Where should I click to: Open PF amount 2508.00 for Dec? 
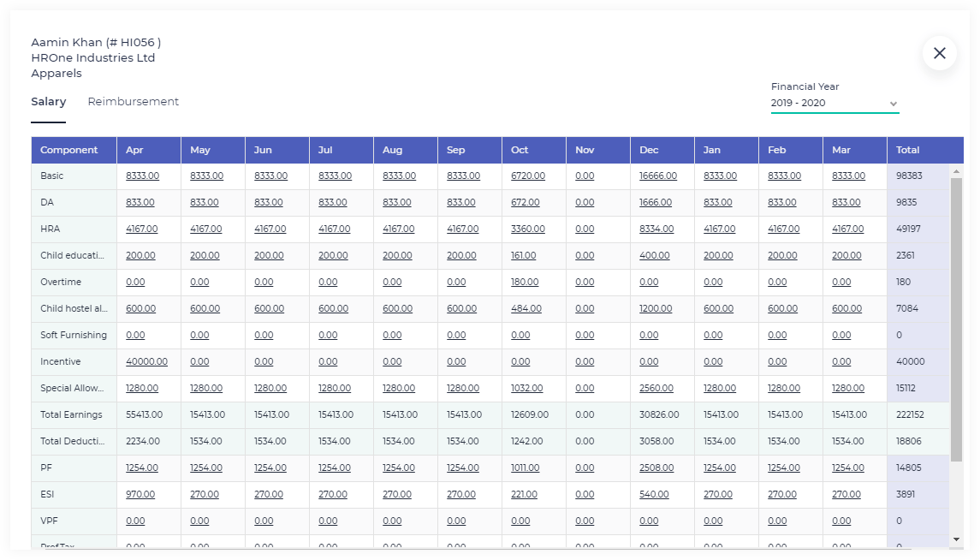[x=656, y=468]
